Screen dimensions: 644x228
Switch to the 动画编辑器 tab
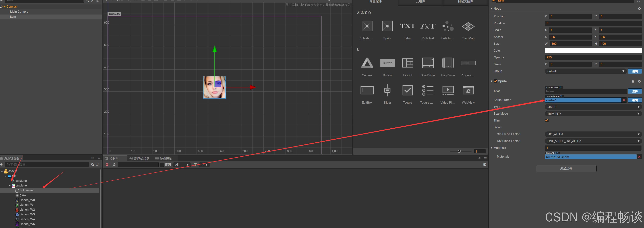140,159
